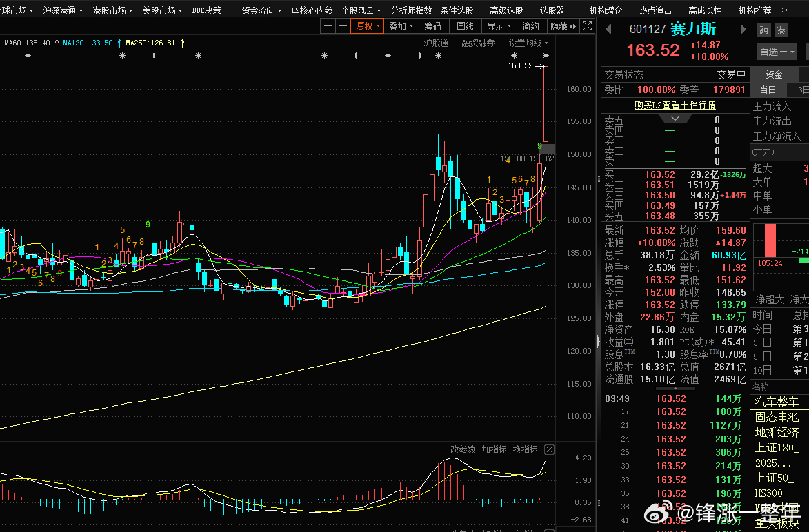Open 复权 adjustment dropdown
The width and height of the screenshot is (809, 532).
click(x=368, y=25)
